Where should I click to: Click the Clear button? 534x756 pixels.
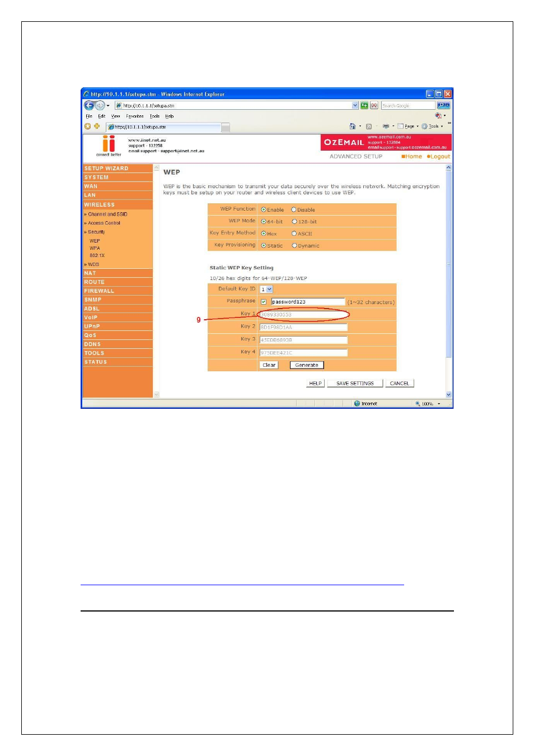coord(269,365)
